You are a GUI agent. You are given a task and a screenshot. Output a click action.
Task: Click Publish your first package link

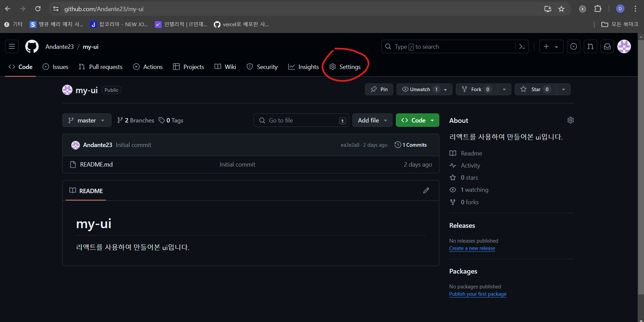[x=478, y=294]
